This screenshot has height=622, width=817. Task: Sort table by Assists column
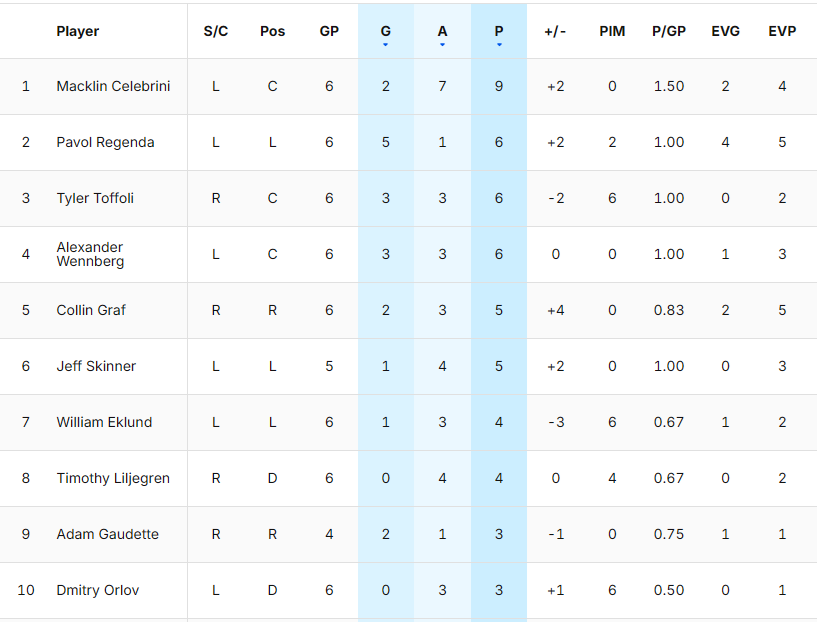[442, 31]
